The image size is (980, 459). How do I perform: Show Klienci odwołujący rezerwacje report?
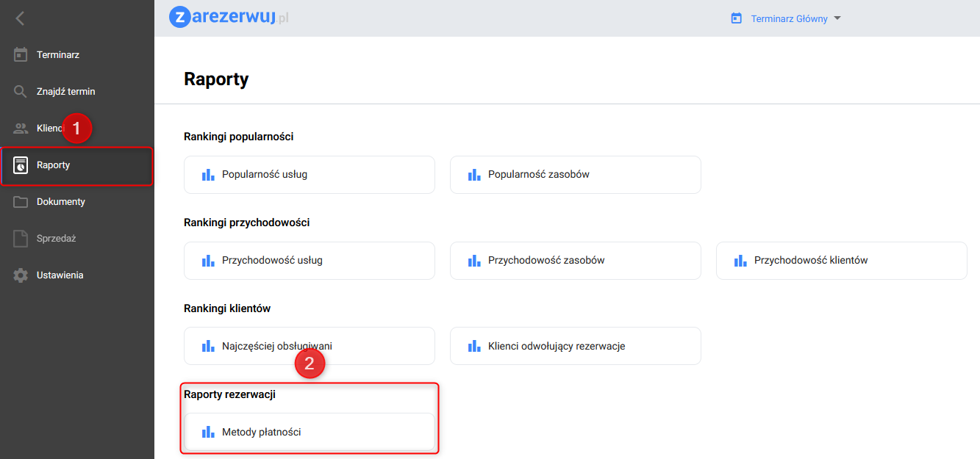pyautogui.click(x=575, y=346)
